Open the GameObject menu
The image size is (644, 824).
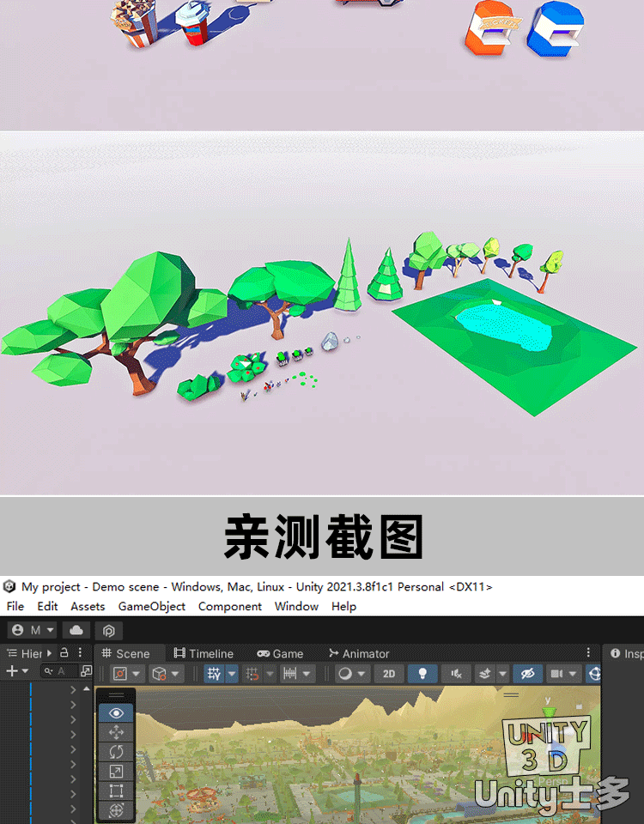tap(151, 606)
